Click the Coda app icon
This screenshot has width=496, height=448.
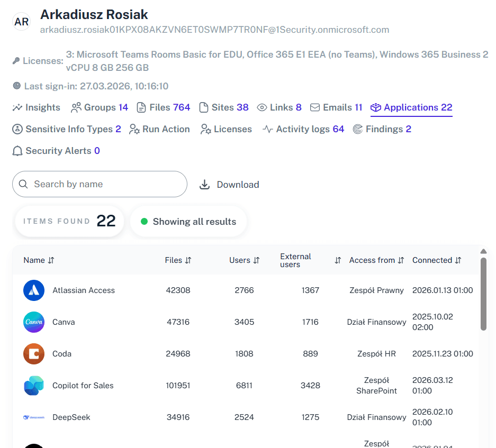pyautogui.click(x=34, y=354)
